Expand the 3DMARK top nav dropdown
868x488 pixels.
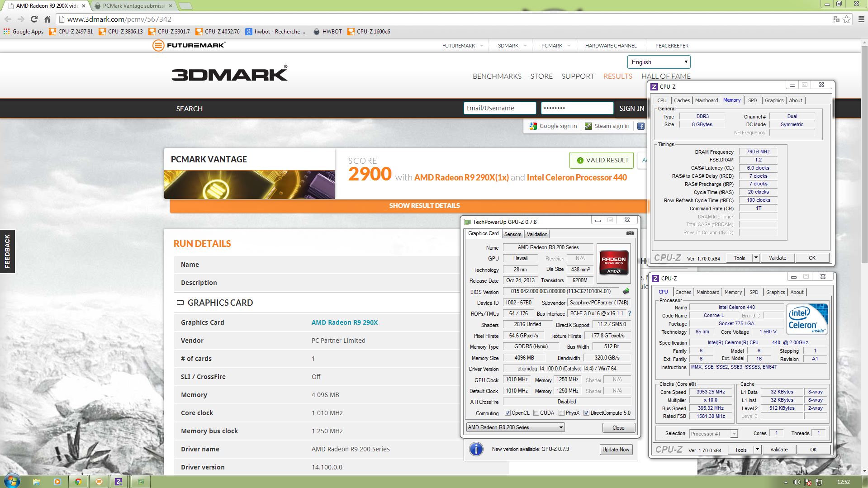tap(525, 46)
